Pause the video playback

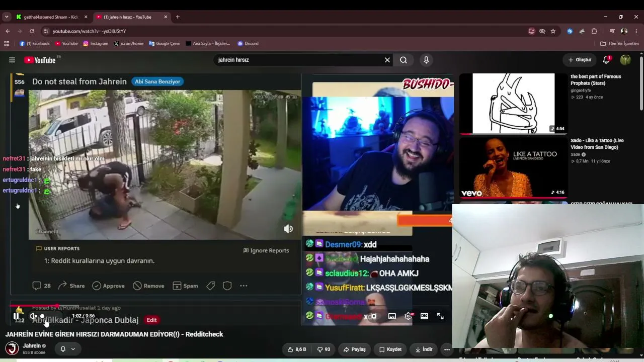click(x=16, y=316)
